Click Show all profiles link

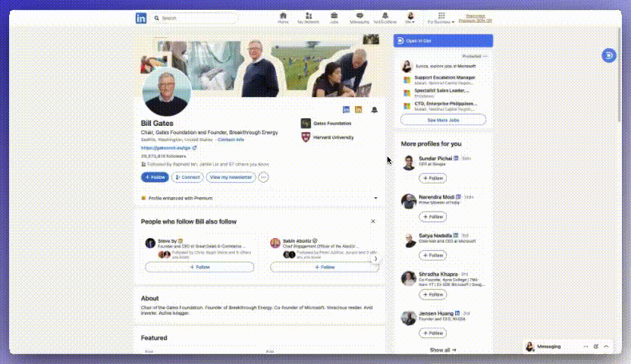(443, 350)
